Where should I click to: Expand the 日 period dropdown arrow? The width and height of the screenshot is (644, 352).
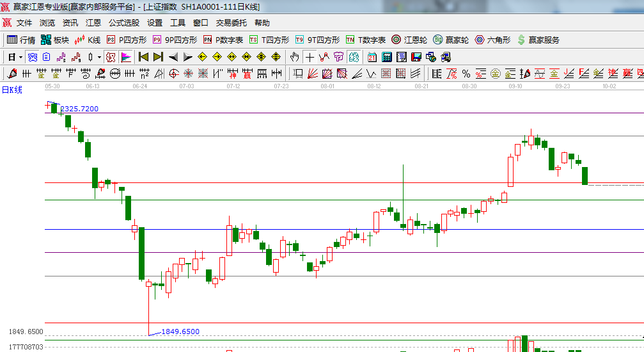tap(20, 57)
